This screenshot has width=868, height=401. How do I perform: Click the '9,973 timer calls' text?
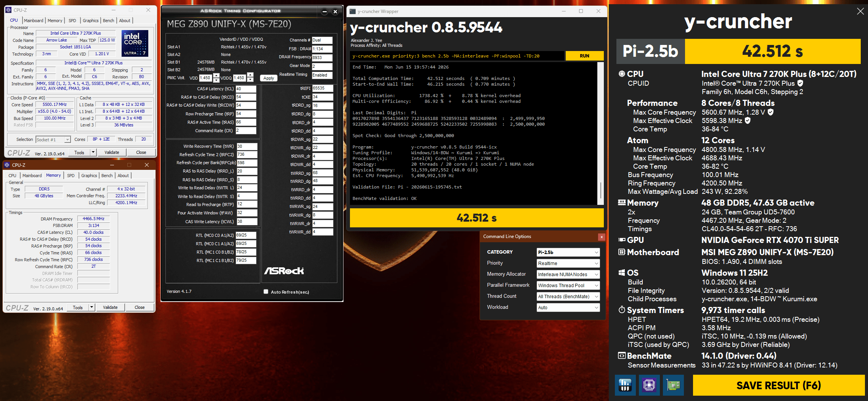(x=733, y=310)
